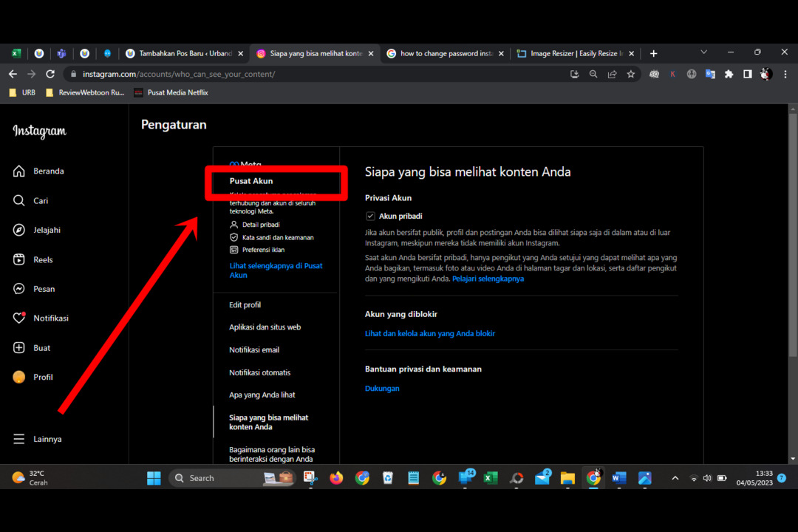Open Dukungan support link
The height and width of the screenshot is (532, 798).
pyautogui.click(x=382, y=389)
